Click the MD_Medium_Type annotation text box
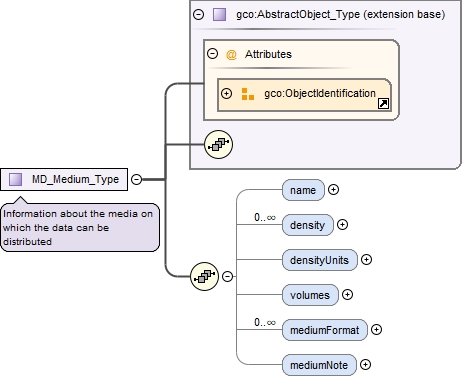Image resolution: width=463 pixels, height=381 pixels. click(x=80, y=228)
